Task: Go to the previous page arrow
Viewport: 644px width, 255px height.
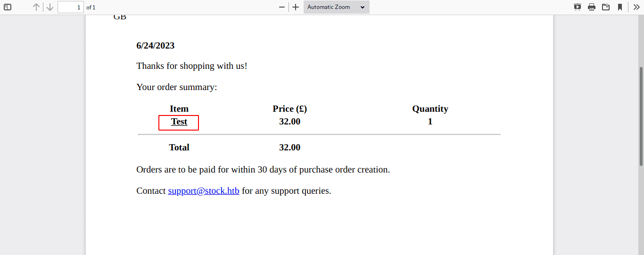Action: pos(36,7)
